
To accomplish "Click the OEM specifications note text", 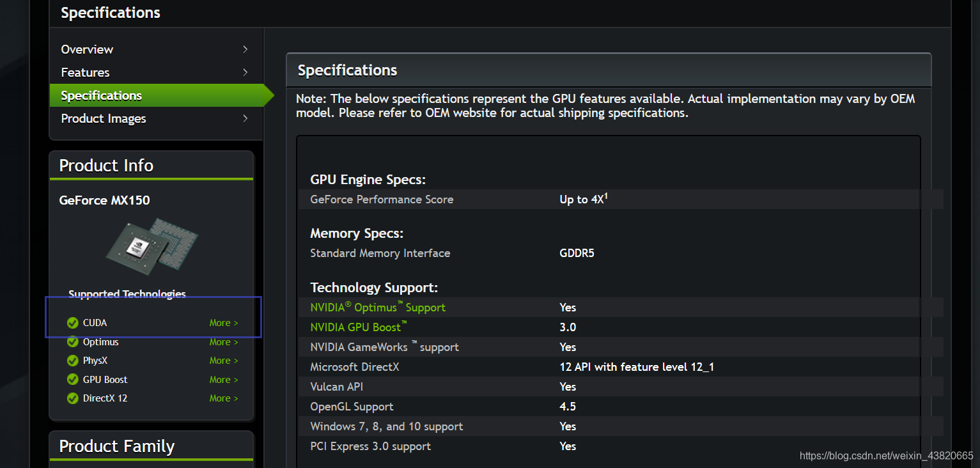I will [605, 106].
